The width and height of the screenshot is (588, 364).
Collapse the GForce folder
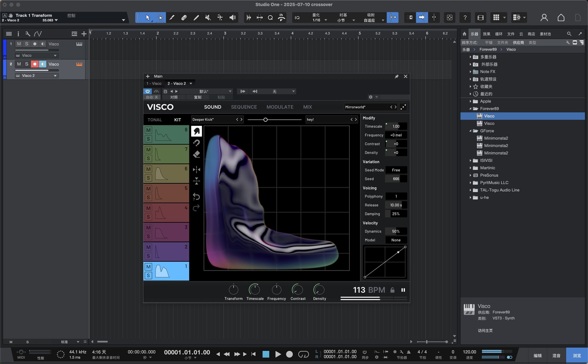(x=471, y=131)
